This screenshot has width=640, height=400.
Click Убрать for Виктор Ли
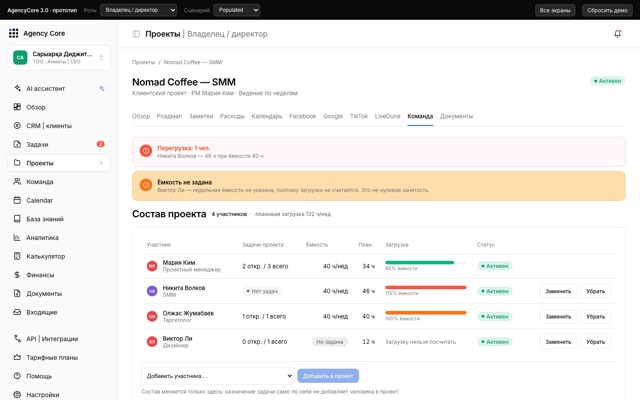596,342
